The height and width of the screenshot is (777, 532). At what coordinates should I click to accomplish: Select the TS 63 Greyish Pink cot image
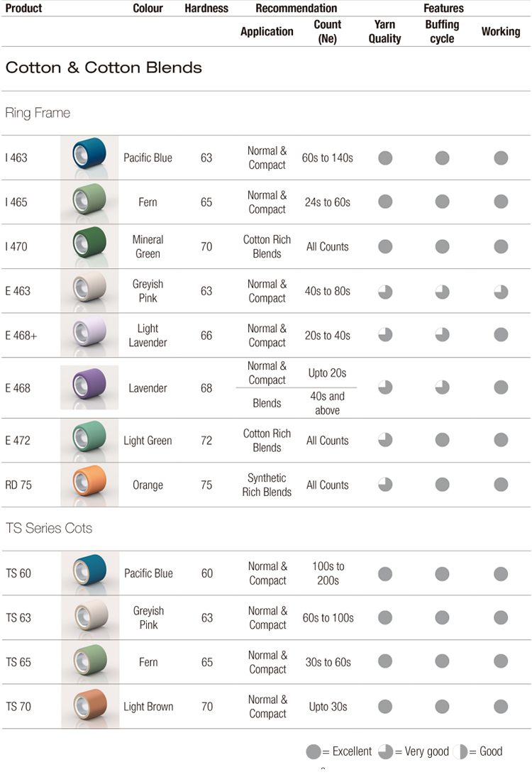click(90, 617)
